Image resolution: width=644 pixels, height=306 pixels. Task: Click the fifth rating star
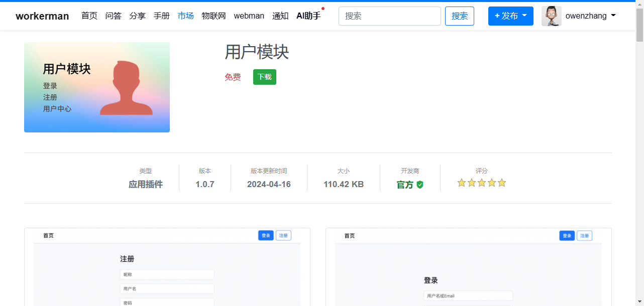pos(501,183)
